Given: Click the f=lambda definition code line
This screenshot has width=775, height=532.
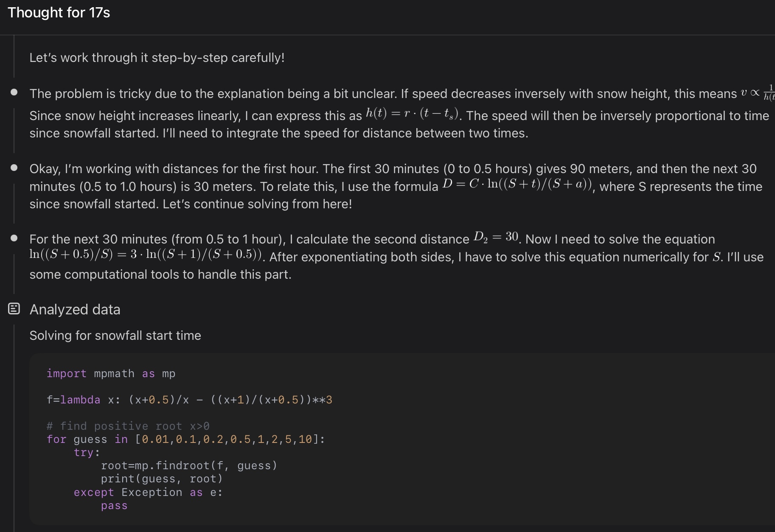Looking at the screenshot, I should 189,400.
